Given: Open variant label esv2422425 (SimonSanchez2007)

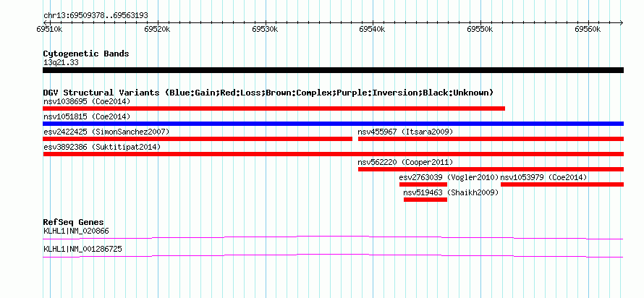Looking at the screenshot, I should click(106, 132).
